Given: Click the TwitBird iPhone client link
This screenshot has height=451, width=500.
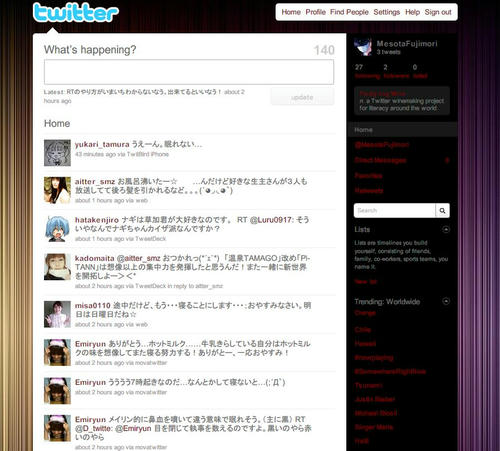Looking at the screenshot, I should tap(148, 154).
